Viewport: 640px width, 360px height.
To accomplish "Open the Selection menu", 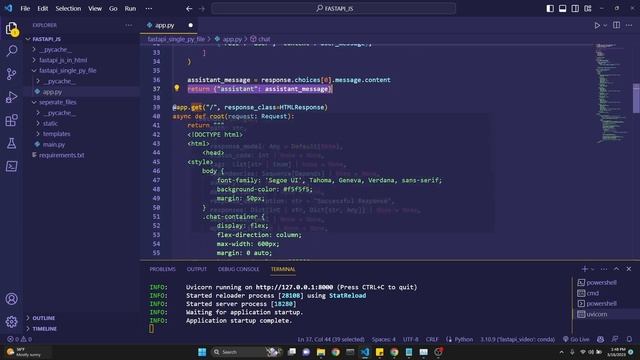I will 68,8.
